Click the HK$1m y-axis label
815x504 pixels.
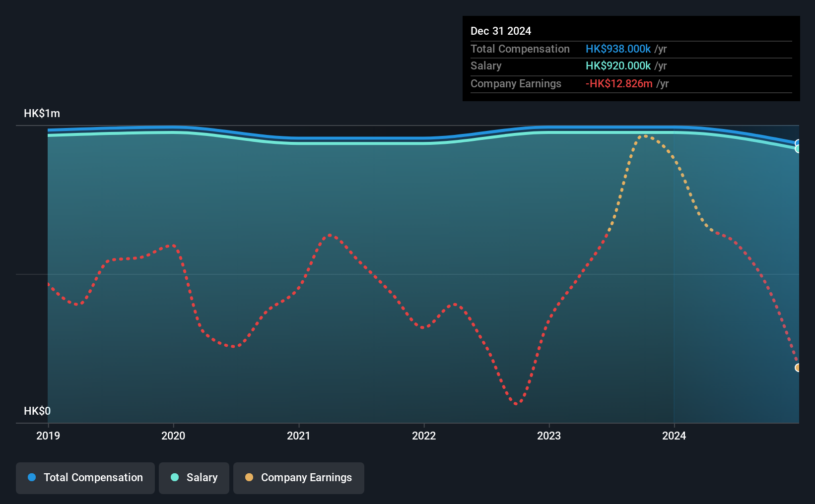tap(42, 113)
